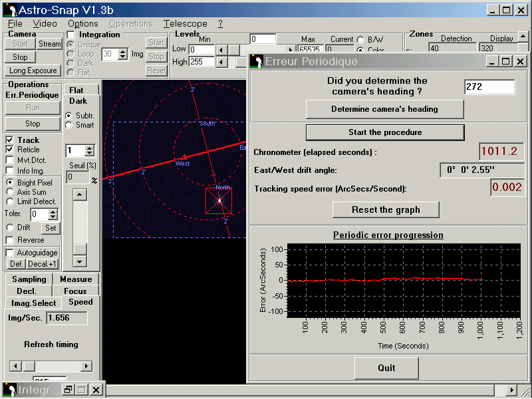Step up the Dark frame count spinner
The width and height of the screenshot is (532, 399).
tap(90, 148)
